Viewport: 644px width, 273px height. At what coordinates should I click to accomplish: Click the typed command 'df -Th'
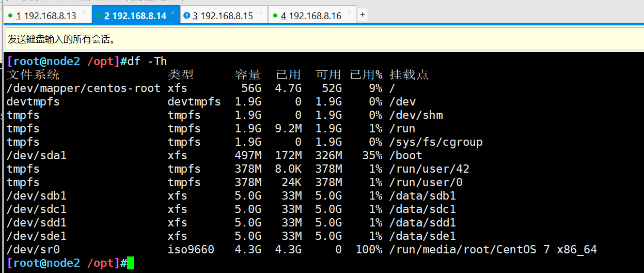147,62
